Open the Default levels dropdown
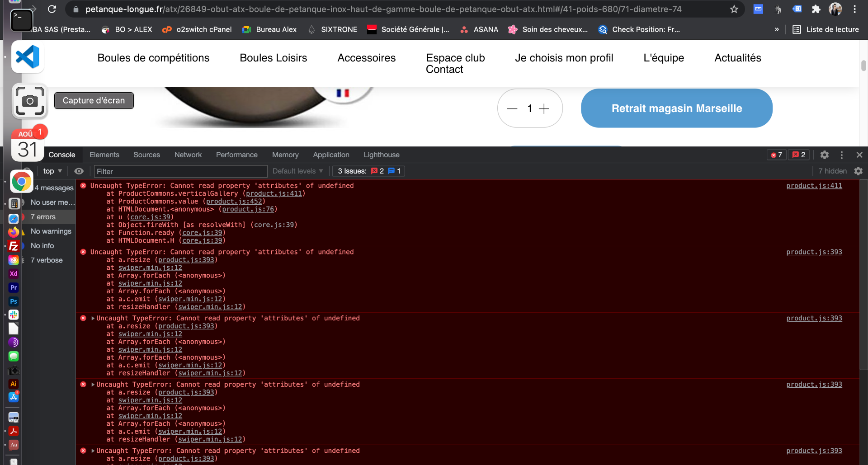The width and height of the screenshot is (868, 465). pos(298,171)
